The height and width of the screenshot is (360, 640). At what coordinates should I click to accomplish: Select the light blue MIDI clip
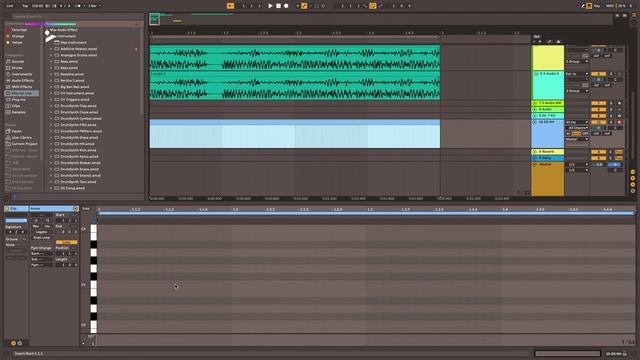point(295,134)
